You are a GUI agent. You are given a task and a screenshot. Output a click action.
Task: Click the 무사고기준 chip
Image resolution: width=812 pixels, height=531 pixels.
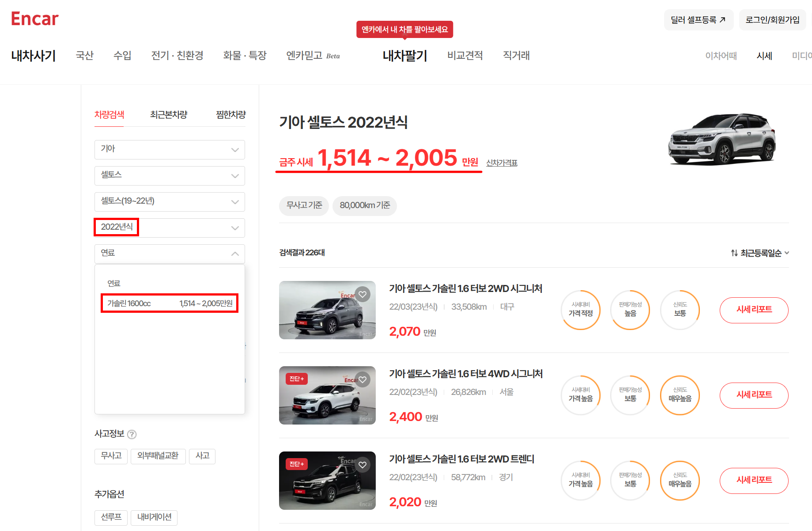[304, 206]
